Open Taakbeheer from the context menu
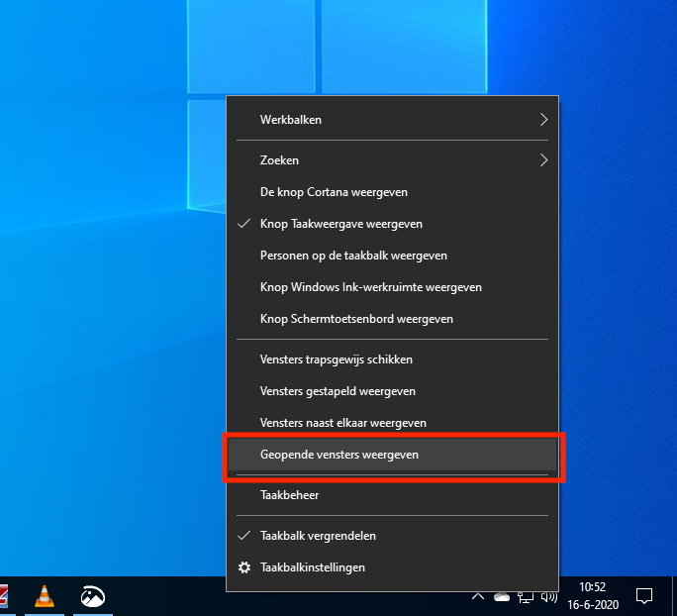 pyautogui.click(x=289, y=494)
